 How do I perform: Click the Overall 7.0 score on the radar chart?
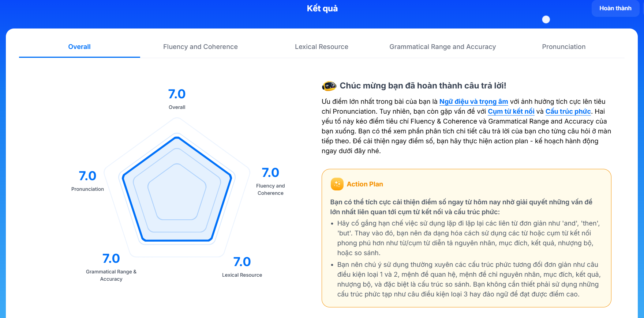[x=177, y=94]
